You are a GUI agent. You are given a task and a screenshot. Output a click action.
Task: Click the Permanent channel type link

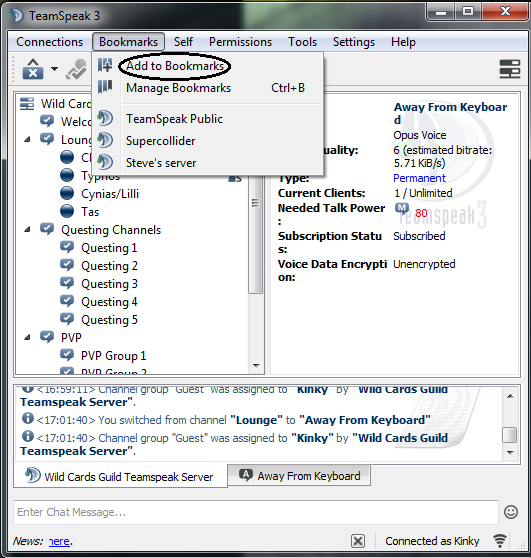point(419,178)
